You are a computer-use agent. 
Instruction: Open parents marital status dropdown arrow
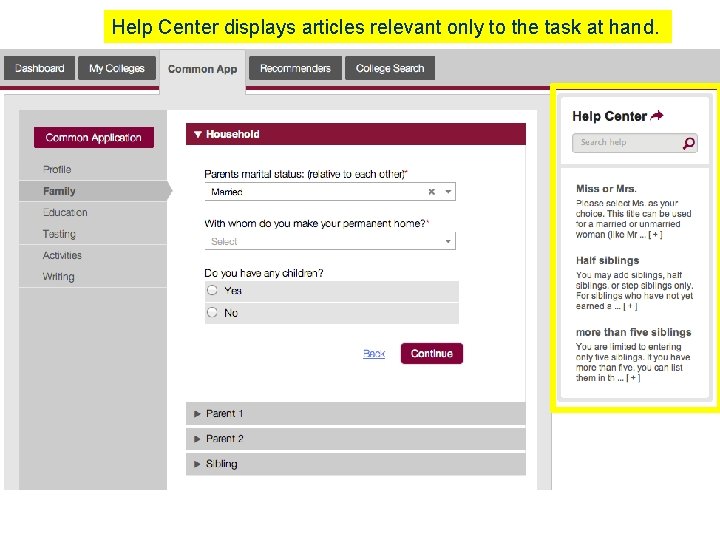[x=448, y=192]
